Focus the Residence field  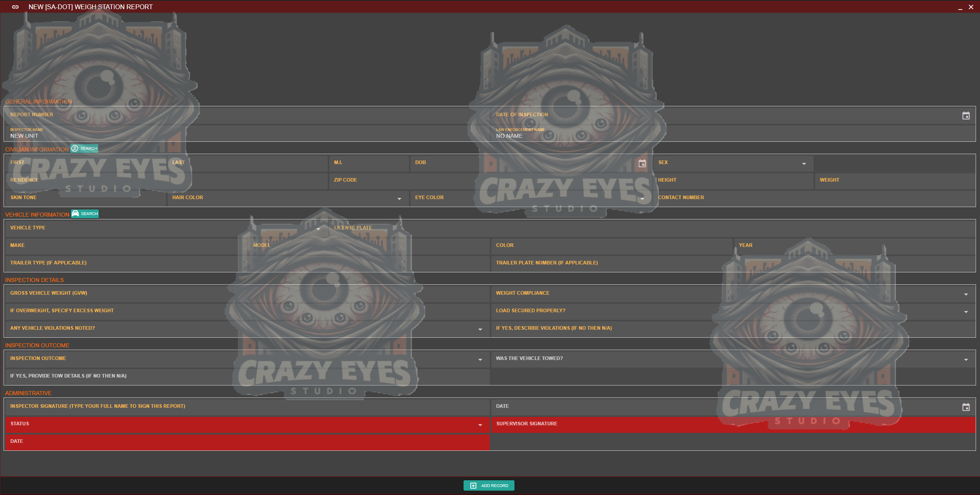click(166, 181)
